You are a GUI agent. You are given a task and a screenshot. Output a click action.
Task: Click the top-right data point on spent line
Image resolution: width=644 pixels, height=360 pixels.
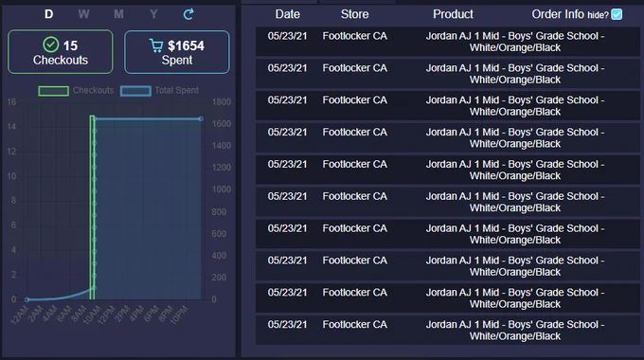201,118
